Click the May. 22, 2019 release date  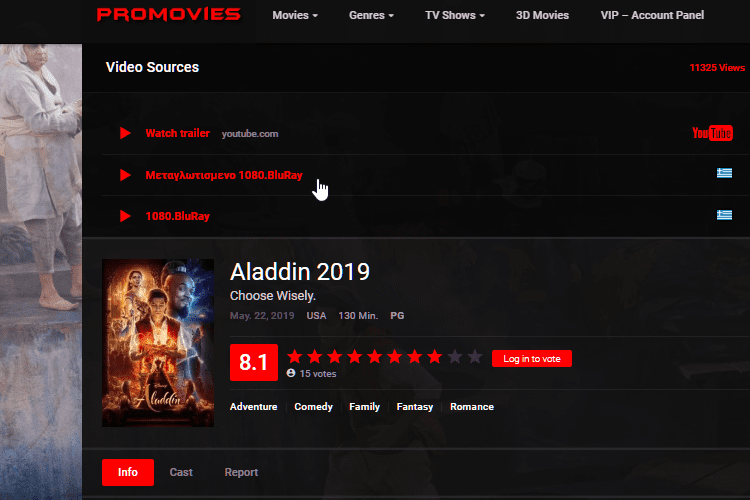click(x=262, y=316)
